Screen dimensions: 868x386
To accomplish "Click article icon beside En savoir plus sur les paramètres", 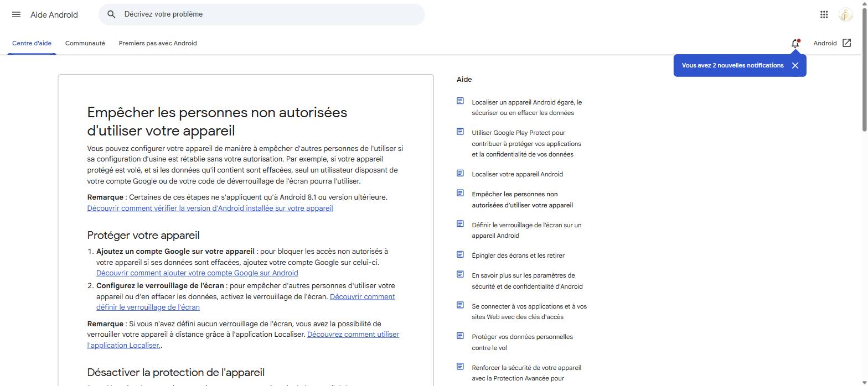I will (x=460, y=274).
